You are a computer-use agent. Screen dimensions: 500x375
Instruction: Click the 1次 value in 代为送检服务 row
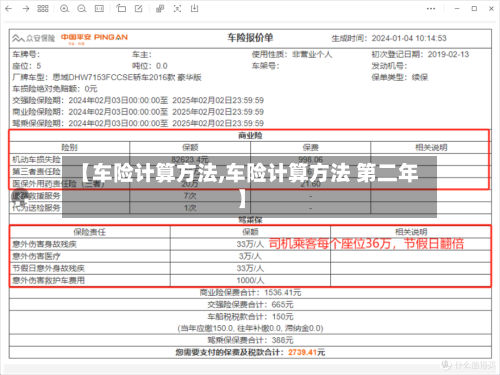190,208
